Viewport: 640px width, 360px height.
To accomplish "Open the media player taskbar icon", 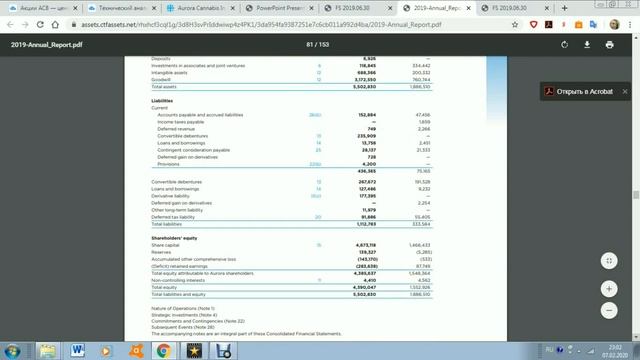I will pos(106,351).
